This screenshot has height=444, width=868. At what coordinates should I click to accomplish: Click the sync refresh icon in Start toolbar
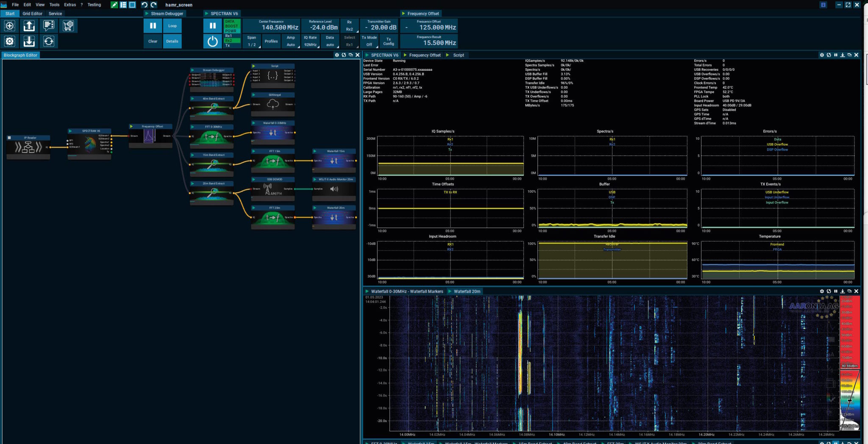click(48, 41)
